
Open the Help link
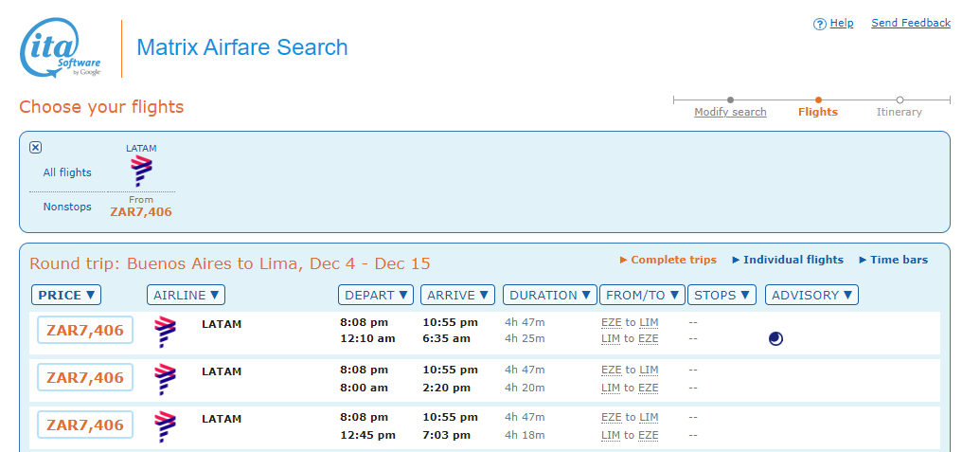(x=841, y=23)
